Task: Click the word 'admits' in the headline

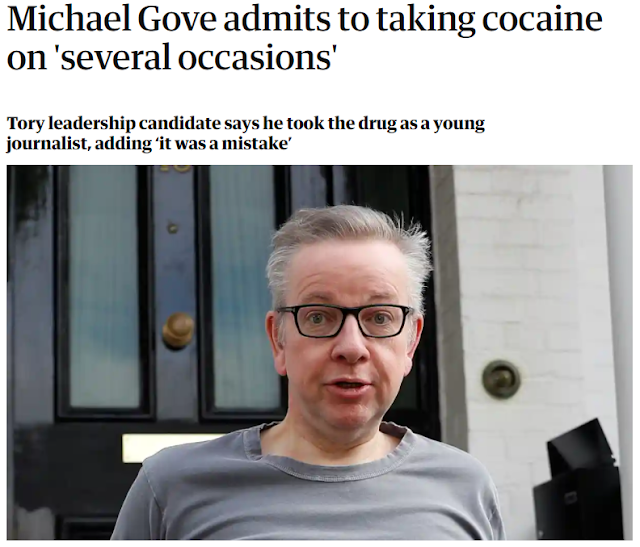Action: coord(276,19)
